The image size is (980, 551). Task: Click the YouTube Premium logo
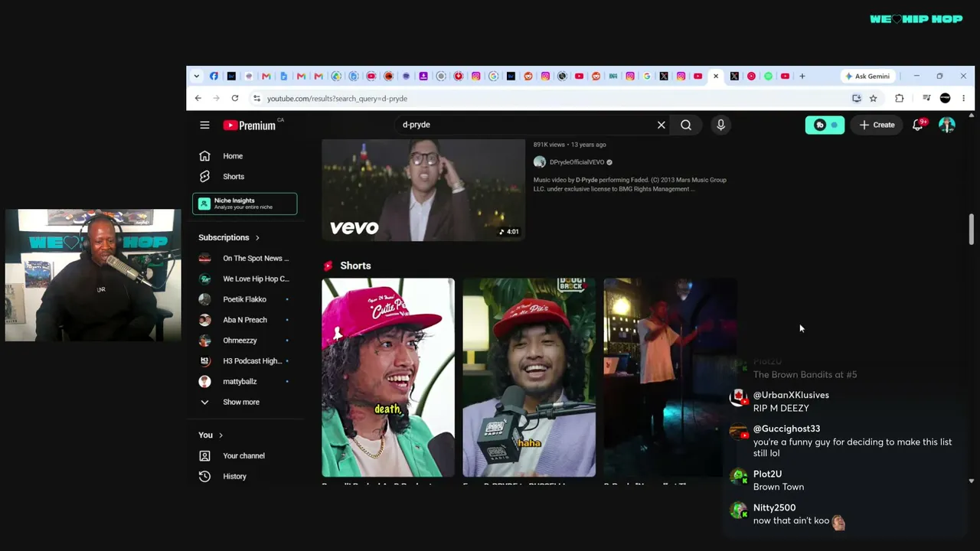pyautogui.click(x=250, y=125)
